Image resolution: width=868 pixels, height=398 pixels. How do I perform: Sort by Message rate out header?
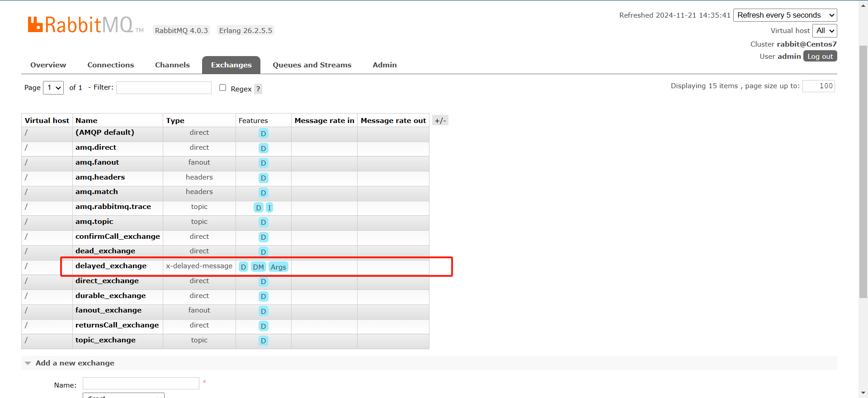[393, 121]
